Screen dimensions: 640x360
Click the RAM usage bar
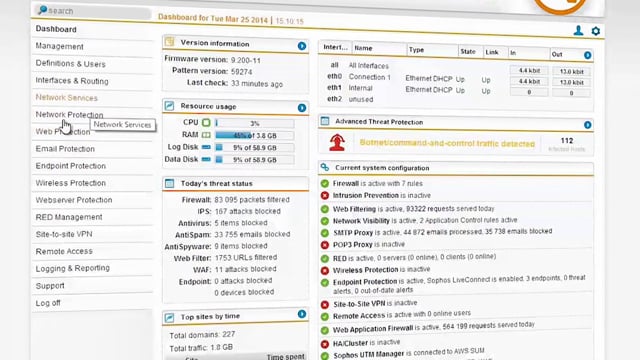coord(254,136)
